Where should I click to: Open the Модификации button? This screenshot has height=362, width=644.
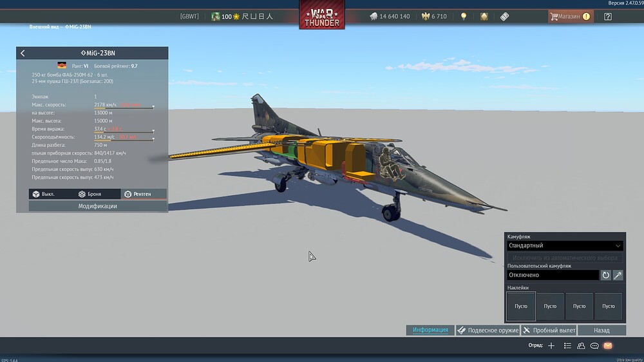point(98,206)
